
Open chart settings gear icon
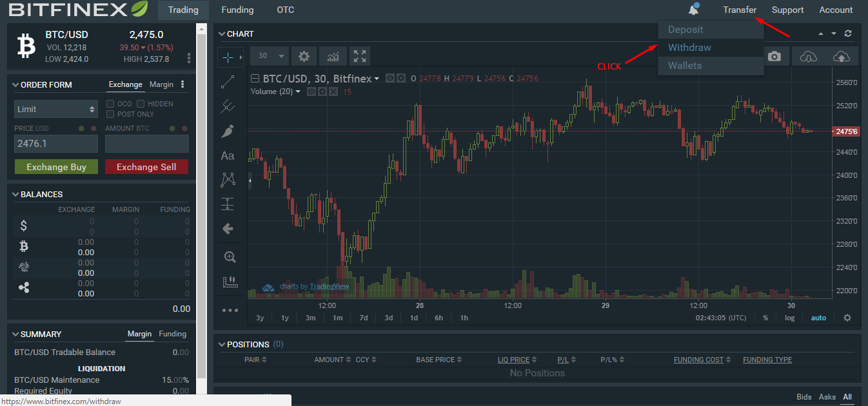click(304, 57)
